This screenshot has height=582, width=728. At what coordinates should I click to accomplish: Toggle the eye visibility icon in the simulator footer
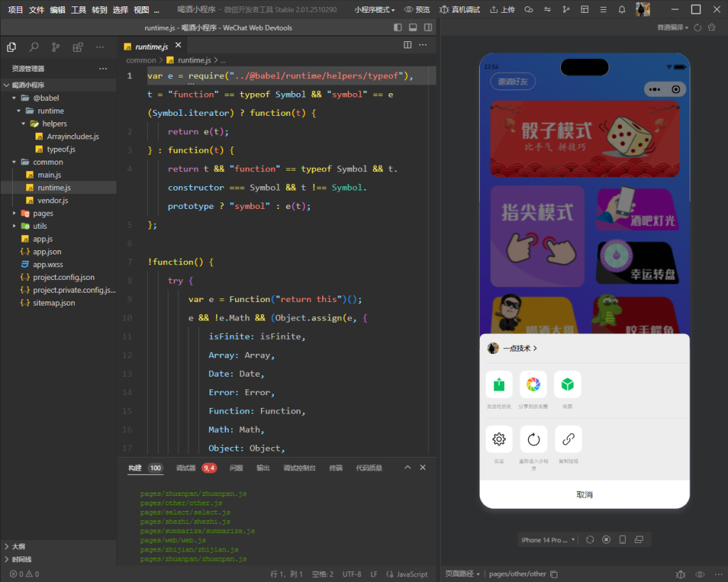tap(700, 574)
